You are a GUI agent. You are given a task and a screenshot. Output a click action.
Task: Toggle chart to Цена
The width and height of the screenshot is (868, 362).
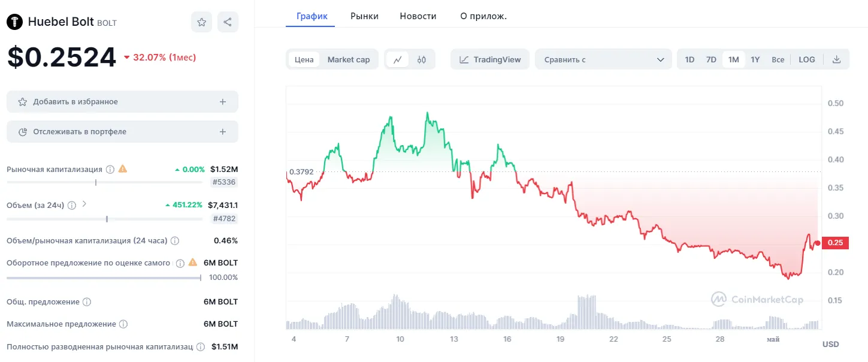(x=304, y=59)
